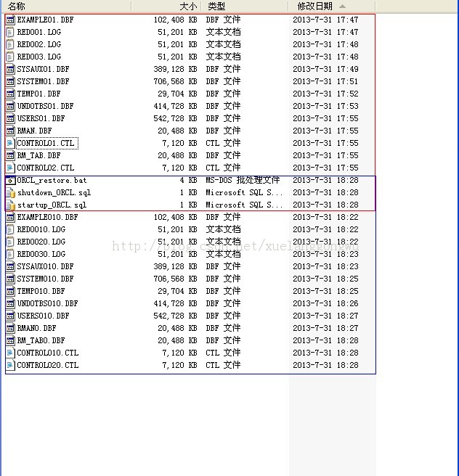
Task: Click the SYSAUX01.DBF file icon
Action: coord(10,69)
